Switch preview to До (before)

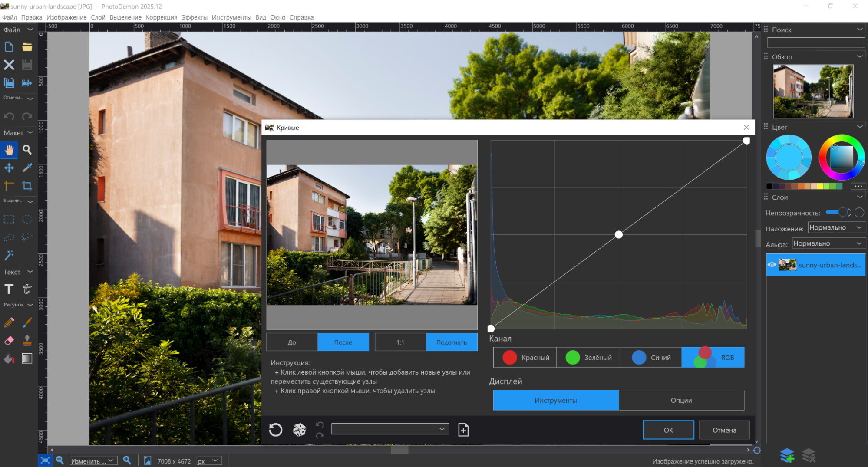pos(292,342)
